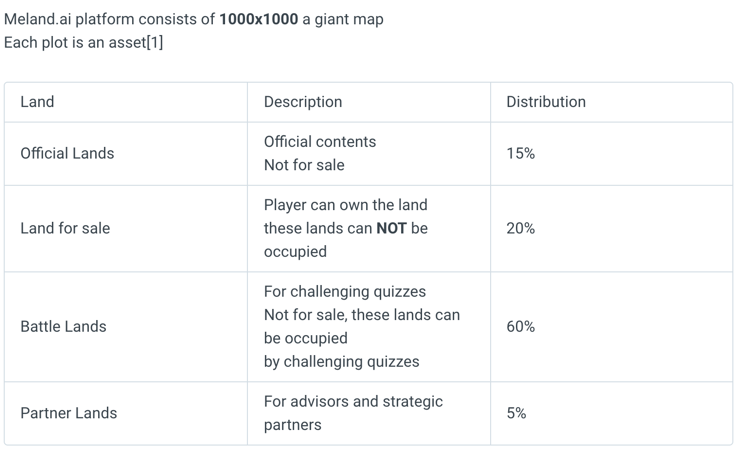
Task: Click the 20% distribution value
Action: (521, 228)
